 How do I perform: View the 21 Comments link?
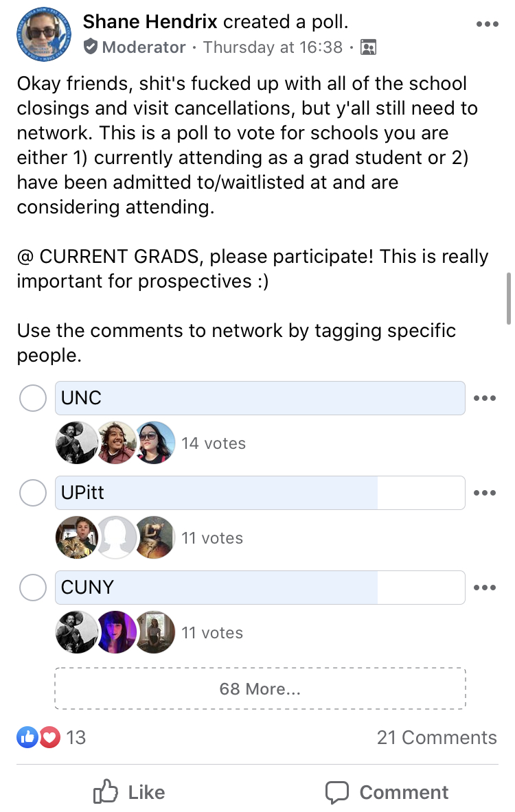(437, 737)
